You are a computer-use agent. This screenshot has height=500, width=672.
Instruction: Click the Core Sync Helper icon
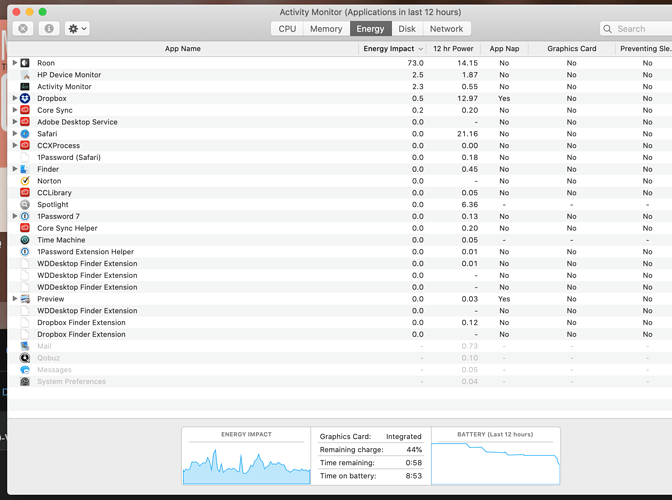[25, 228]
